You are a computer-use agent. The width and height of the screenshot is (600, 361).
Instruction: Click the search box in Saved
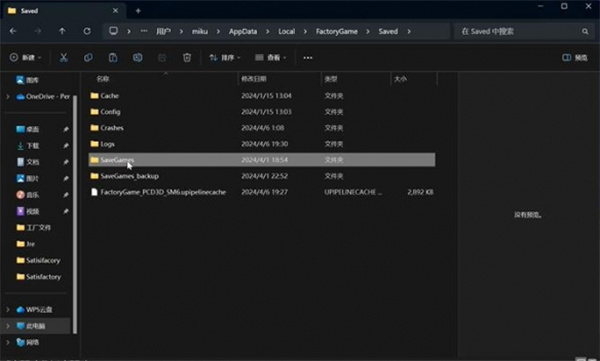(523, 31)
